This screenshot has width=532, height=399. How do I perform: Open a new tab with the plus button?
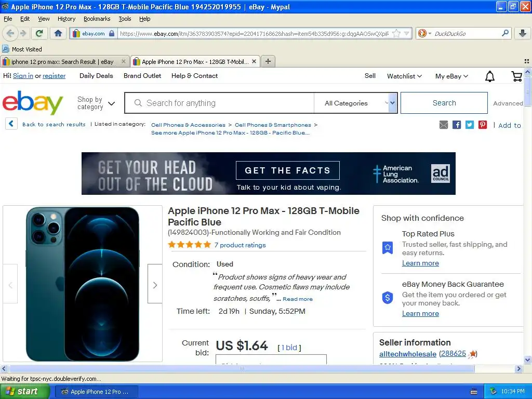[x=268, y=61]
